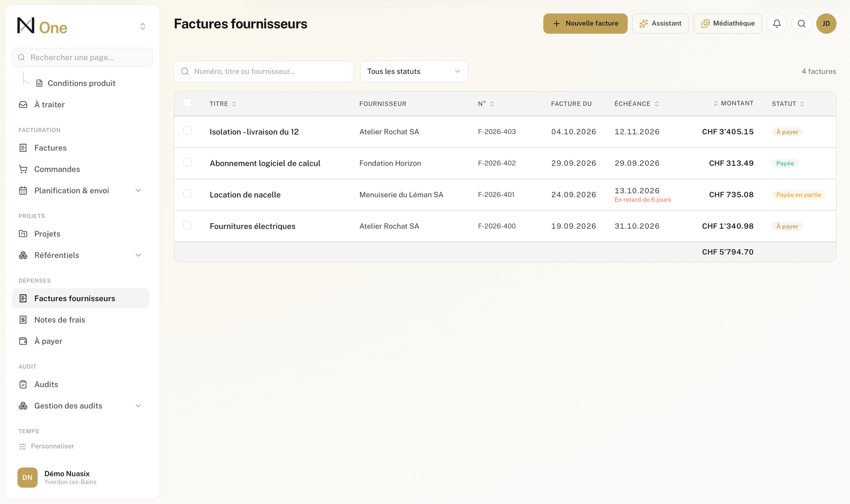Click the Commandes cart icon

pyautogui.click(x=23, y=169)
